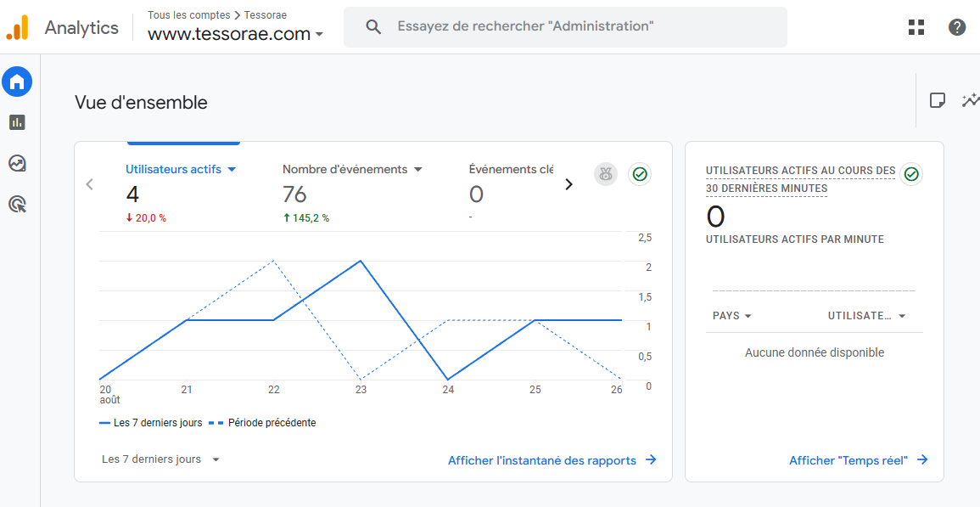
Task: Open the UTILISATE… metric dropdown
Action: click(866, 316)
